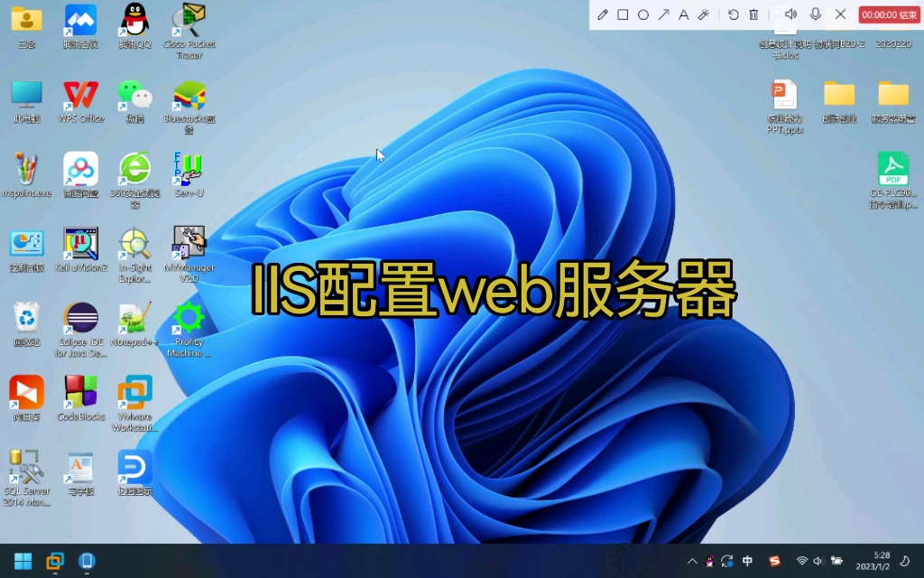Open the battery status tray icon
The height and width of the screenshot is (578, 924).
tap(836, 561)
